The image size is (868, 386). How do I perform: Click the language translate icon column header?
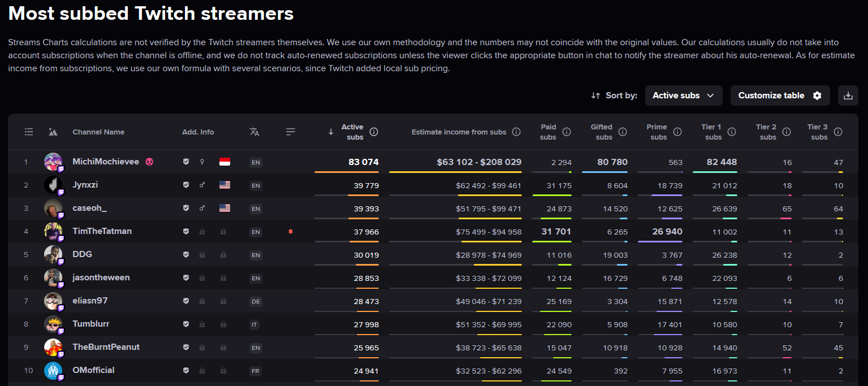pos(254,132)
